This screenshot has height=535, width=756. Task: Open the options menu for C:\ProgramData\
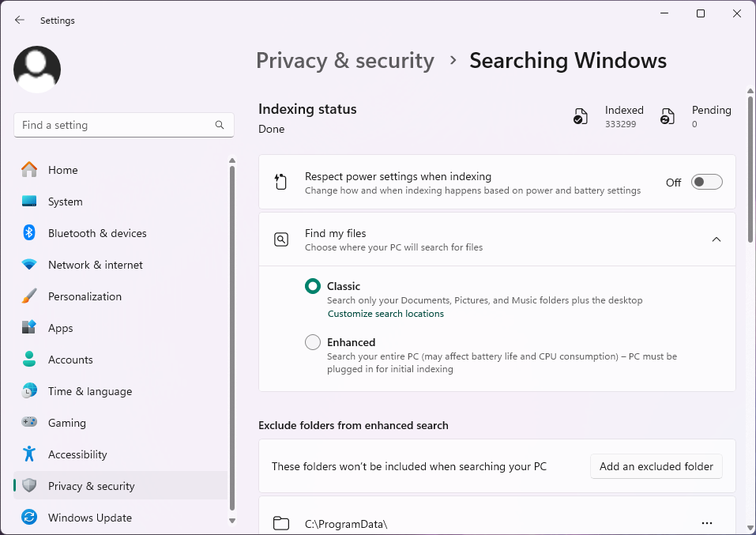click(706, 523)
